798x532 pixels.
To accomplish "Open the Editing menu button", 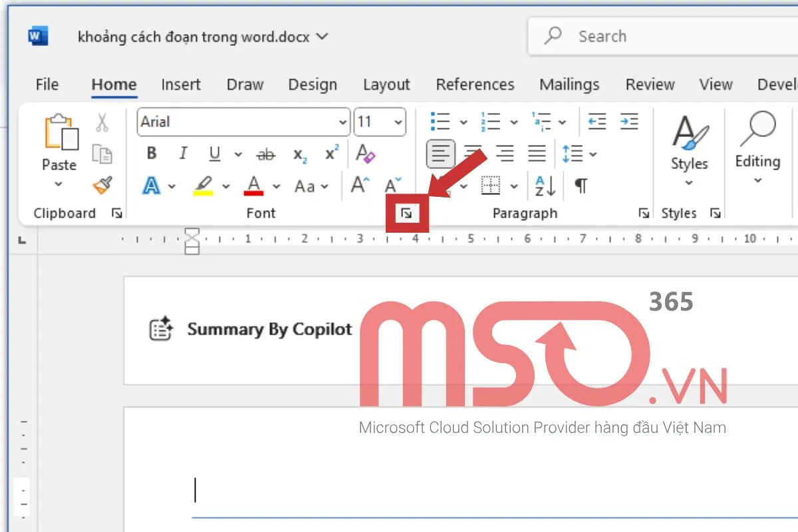I will (757, 150).
